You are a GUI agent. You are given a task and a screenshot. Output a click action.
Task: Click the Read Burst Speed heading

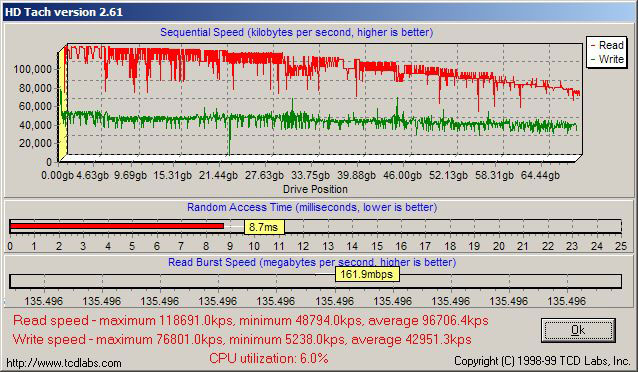click(312, 262)
